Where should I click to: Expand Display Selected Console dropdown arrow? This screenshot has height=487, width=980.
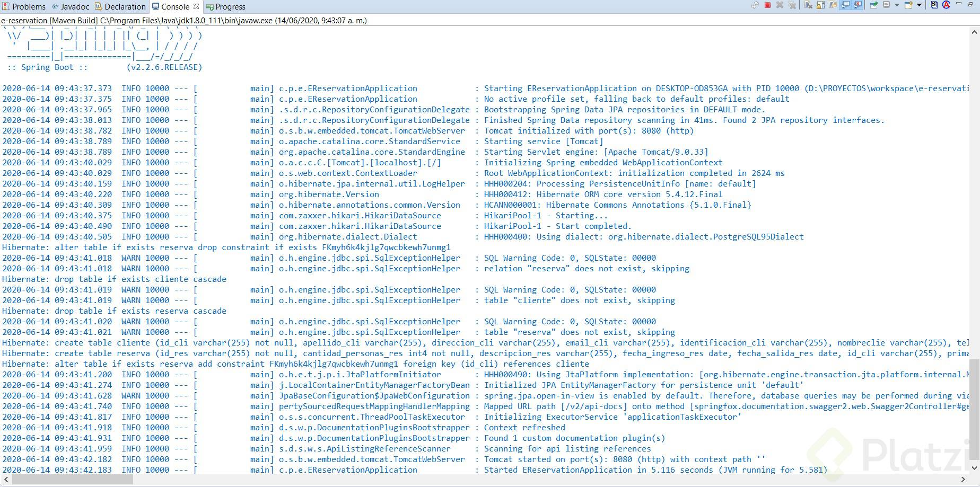click(x=897, y=5)
